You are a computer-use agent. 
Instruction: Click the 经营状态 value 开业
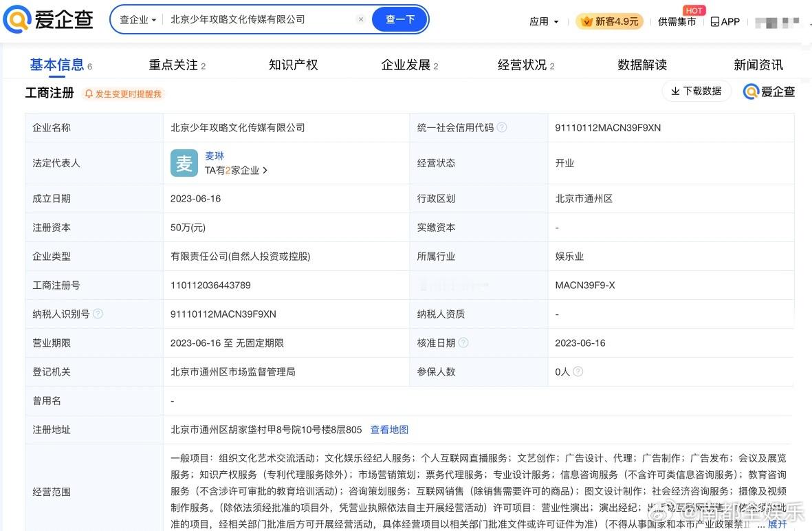(x=564, y=163)
